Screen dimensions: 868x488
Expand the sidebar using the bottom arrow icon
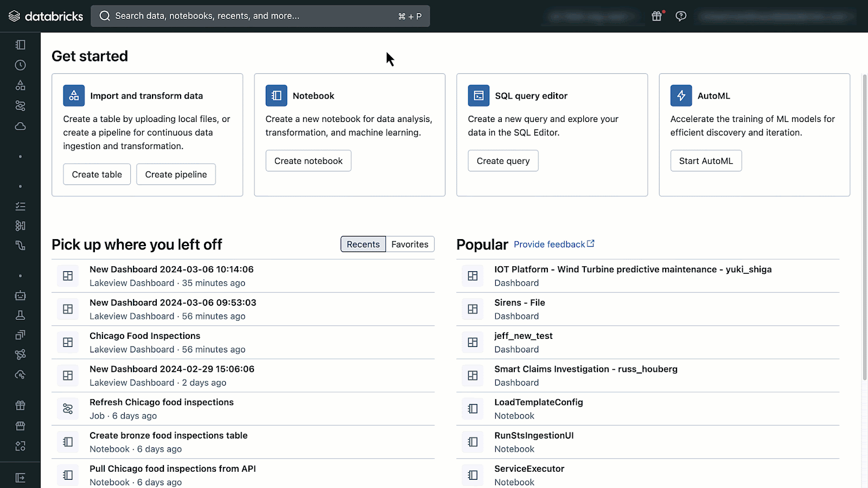pyautogui.click(x=20, y=478)
